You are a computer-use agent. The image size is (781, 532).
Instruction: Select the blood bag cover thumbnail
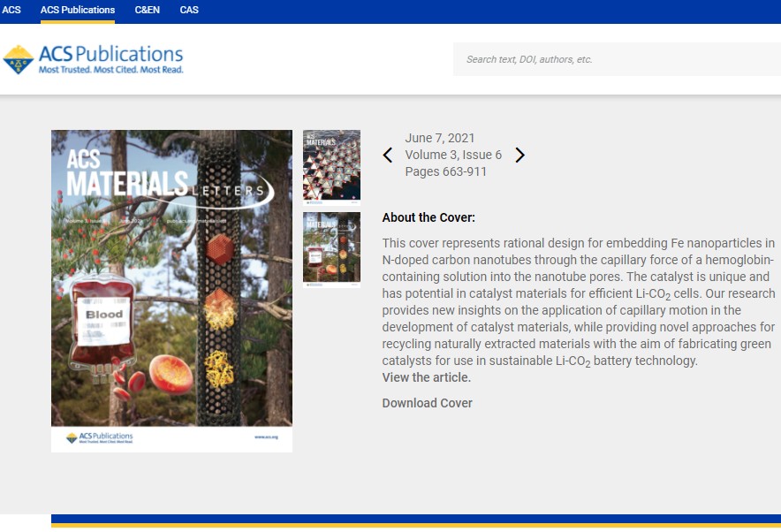[x=331, y=249]
